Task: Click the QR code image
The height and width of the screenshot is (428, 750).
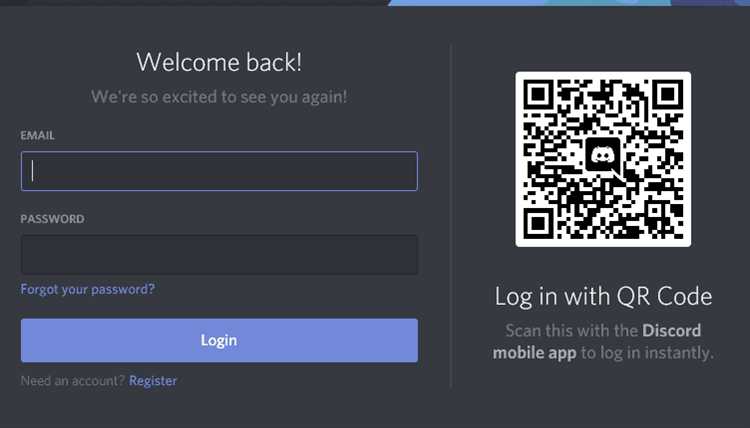Action: pyautogui.click(x=603, y=159)
